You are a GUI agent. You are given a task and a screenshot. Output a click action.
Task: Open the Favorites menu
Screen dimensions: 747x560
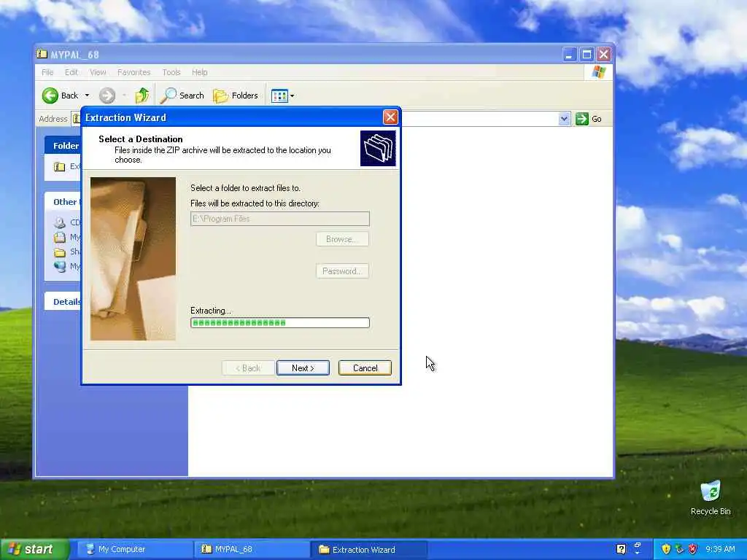pyautogui.click(x=134, y=72)
